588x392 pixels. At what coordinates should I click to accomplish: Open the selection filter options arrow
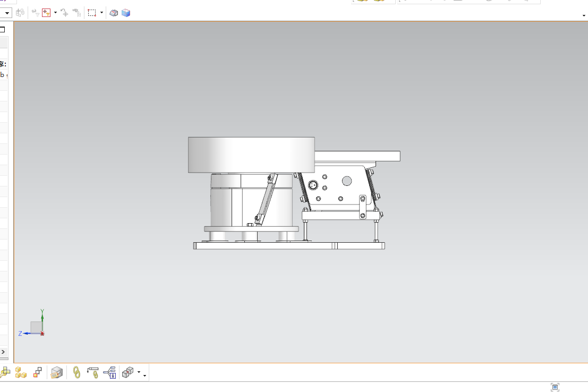[x=55, y=13]
